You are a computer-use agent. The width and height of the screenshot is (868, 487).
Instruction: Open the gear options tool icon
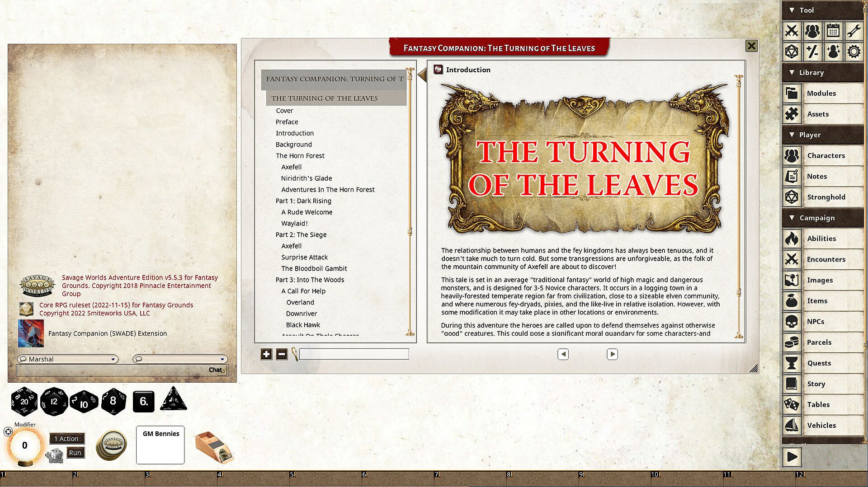[x=854, y=52]
